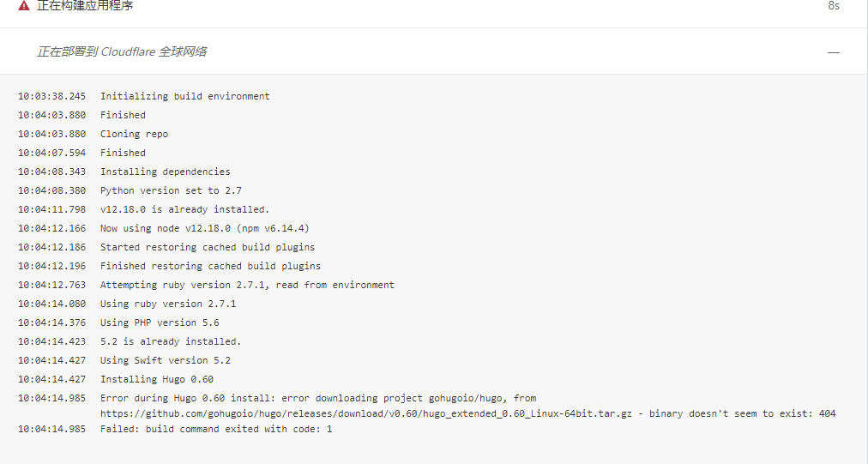Click the 8s build duration label

coord(833,6)
